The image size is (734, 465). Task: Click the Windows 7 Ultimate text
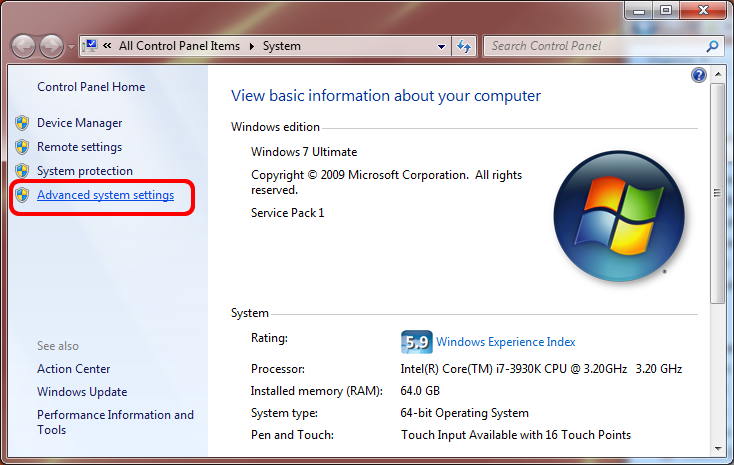[x=304, y=152]
